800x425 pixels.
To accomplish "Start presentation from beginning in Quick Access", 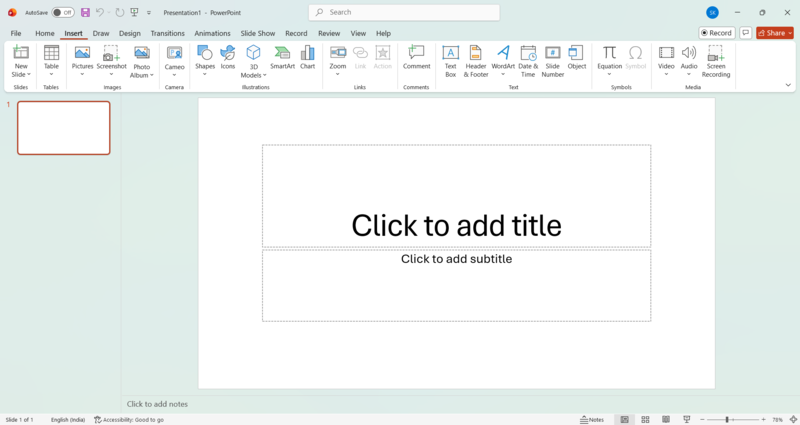I will pos(134,12).
